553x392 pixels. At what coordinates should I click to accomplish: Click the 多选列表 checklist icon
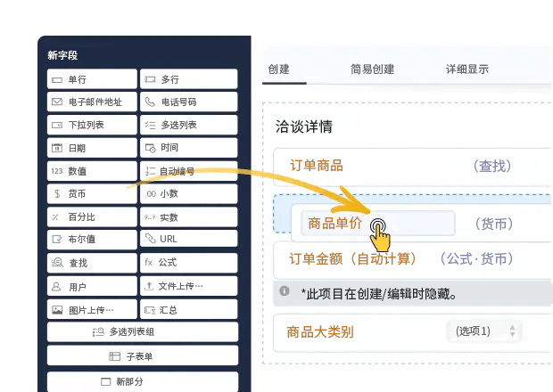click(150, 125)
